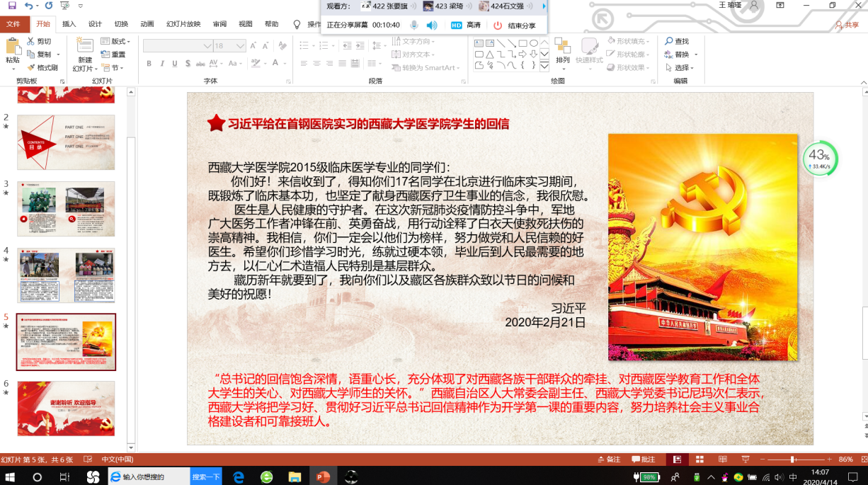Click the Reset (重置) slide icon
This screenshot has width=868, height=485.
click(106, 55)
